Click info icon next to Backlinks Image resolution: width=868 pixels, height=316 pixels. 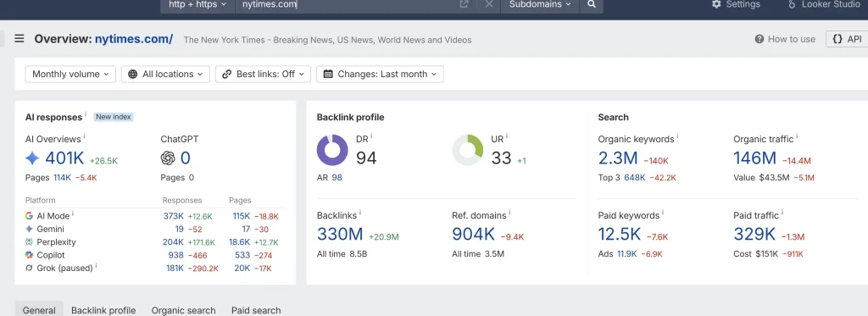click(361, 213)
